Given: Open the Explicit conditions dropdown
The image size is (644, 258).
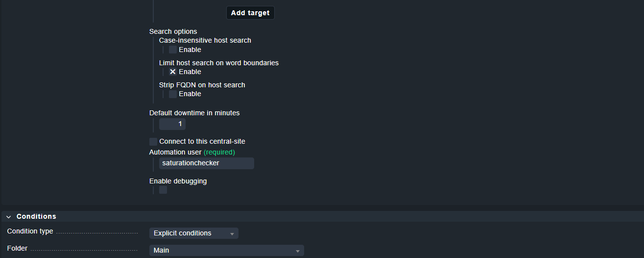Looking at the screenshot, I should click(x=193, y=233).
